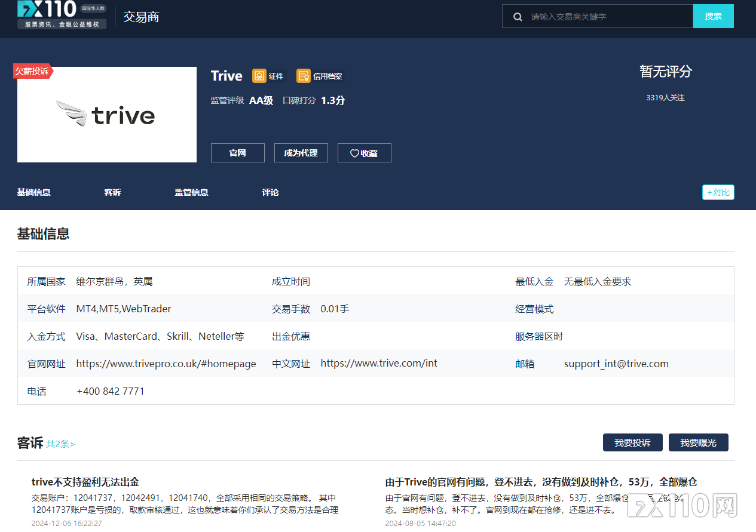This screenshot has width=756, height=532.
Task: Click the heart icon on 收藏 button
Action: pyautogui.click(x=354, y=153)
